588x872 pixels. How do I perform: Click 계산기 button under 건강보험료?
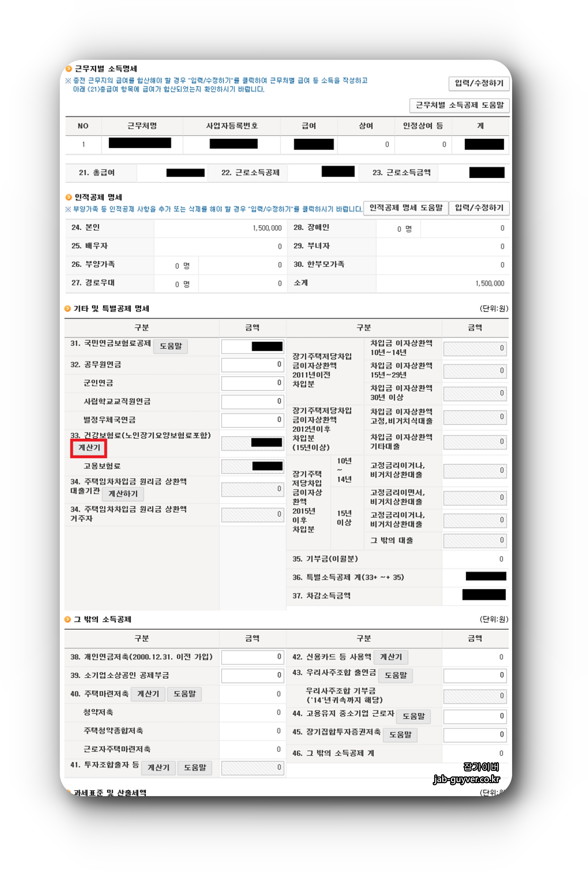point(89,448)
